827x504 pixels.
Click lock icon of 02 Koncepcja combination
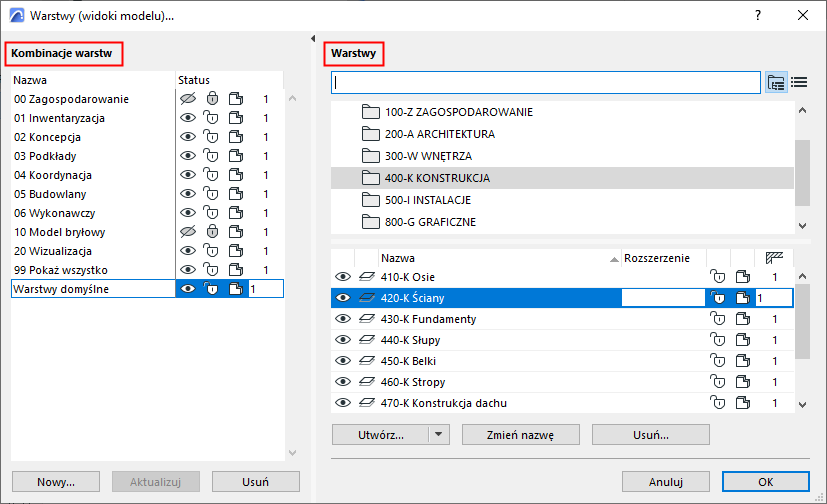pyautogui.click(x=211, y=137)
